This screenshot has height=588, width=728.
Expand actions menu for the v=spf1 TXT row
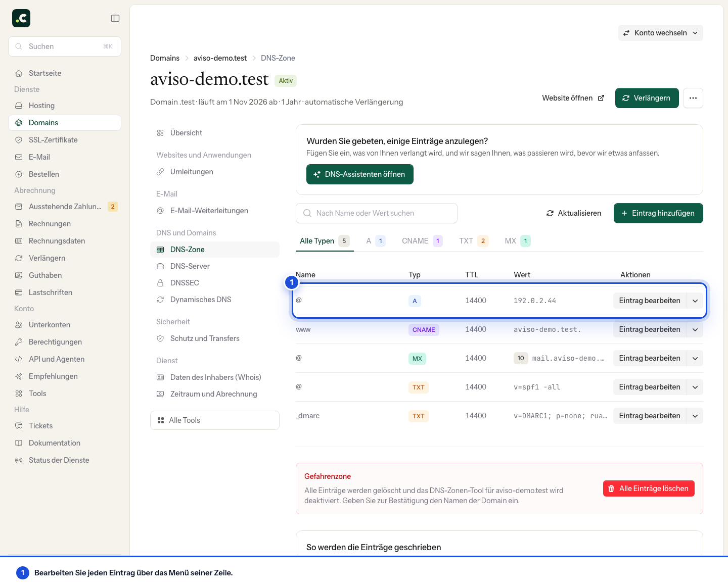coord(695,387)
